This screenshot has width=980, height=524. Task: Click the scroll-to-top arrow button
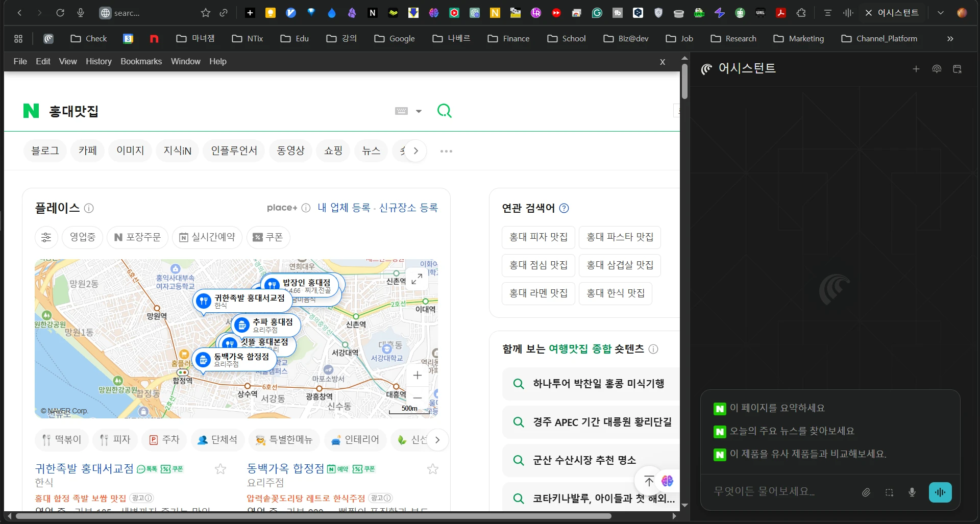649,481
